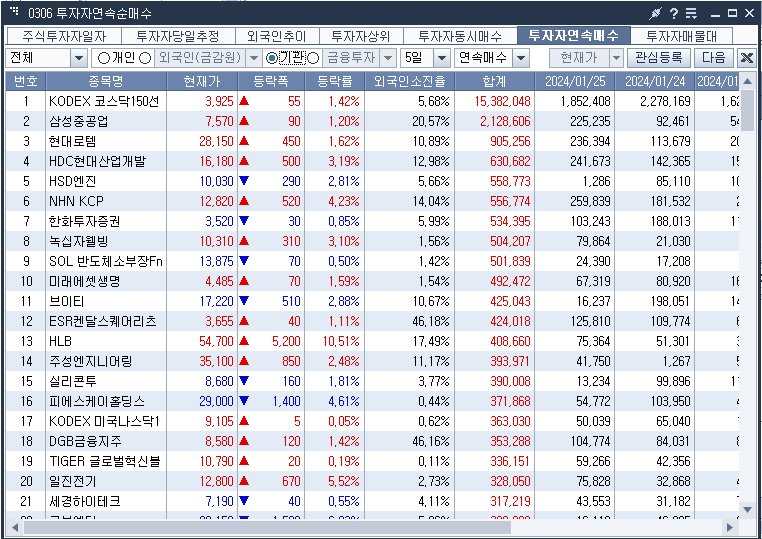This screenshot has height=539, width=762.
Task: Select 녹십자웰빙 stock row
Action: pos(372,241)
